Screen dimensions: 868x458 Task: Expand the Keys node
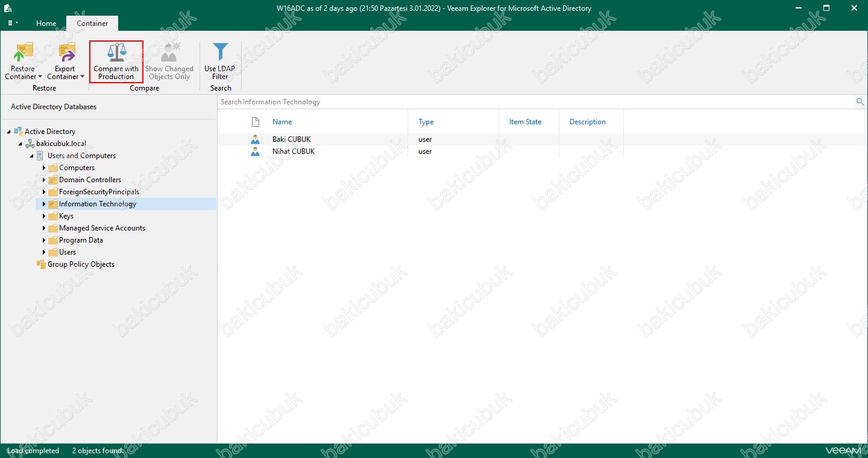(44, 216)
